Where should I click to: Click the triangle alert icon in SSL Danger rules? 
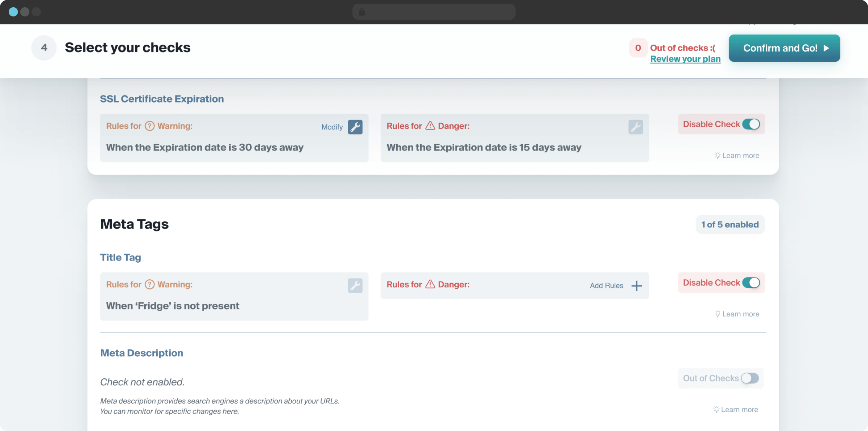pos(430,126)
